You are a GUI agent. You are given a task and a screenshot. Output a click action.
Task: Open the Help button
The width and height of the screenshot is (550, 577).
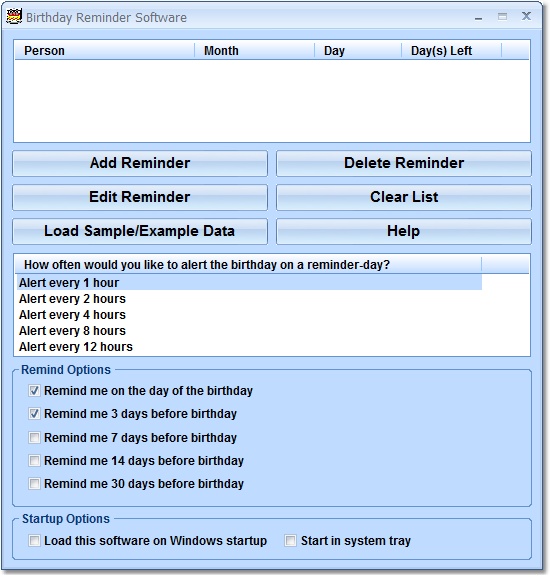coord(404,231)
